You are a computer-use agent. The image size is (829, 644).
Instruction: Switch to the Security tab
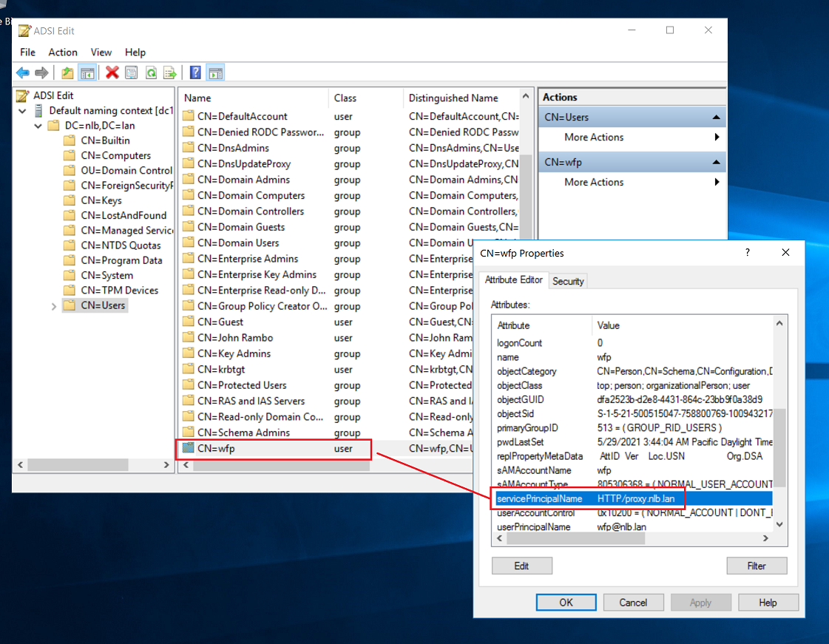(x=568, y=281)
